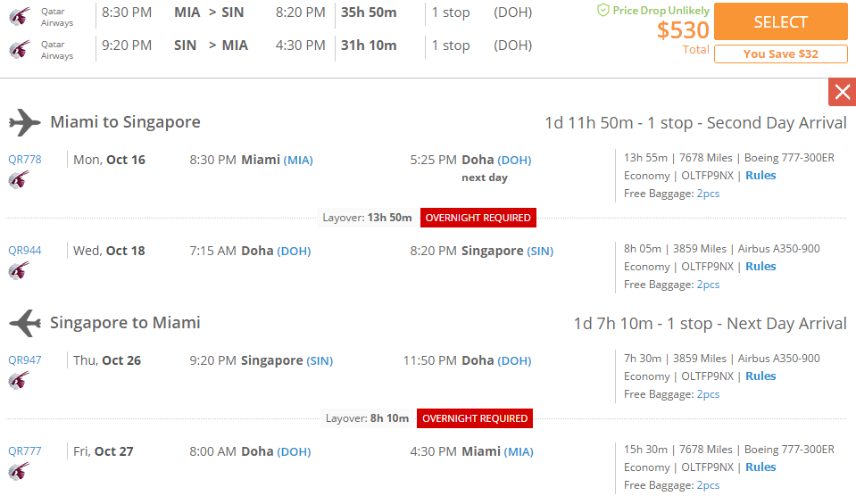Image resolution: width=856 pixels, height=504 pixels.
Task: Click 2pcs free baggage link for QR947
Action: 708,394
